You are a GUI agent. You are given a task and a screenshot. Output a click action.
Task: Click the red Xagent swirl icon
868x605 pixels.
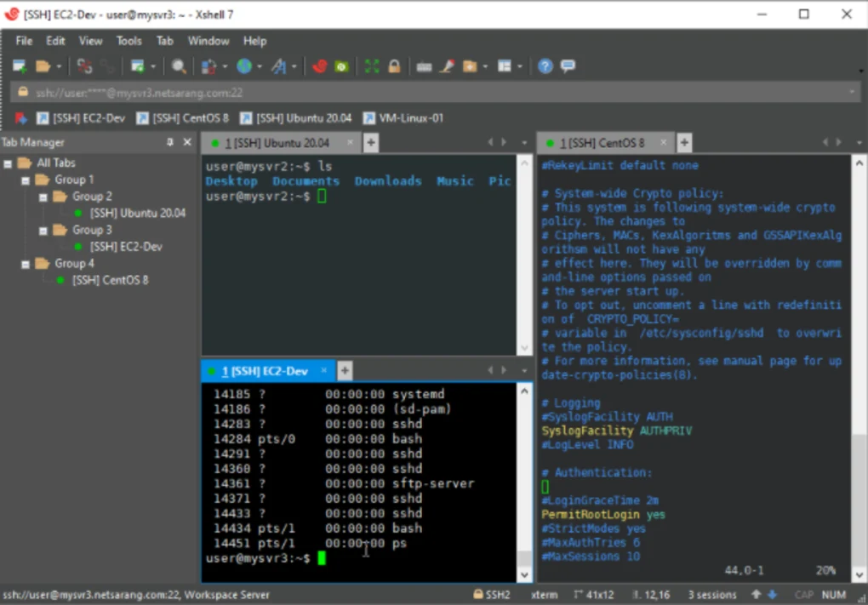(320, 66)
